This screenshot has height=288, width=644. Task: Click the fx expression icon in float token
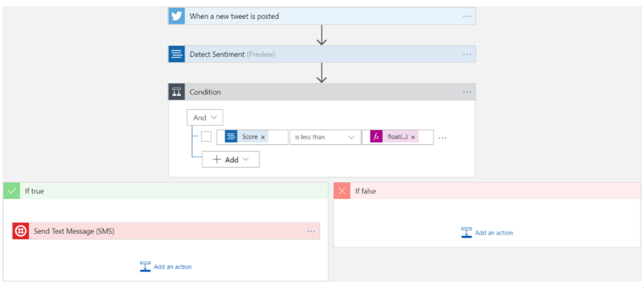point(376,137)
